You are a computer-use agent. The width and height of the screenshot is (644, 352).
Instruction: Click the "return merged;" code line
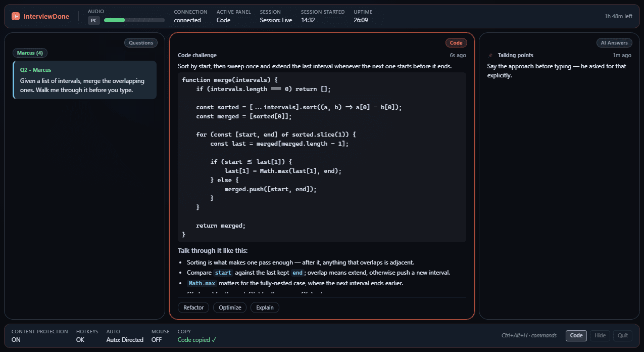pos(221,226)
